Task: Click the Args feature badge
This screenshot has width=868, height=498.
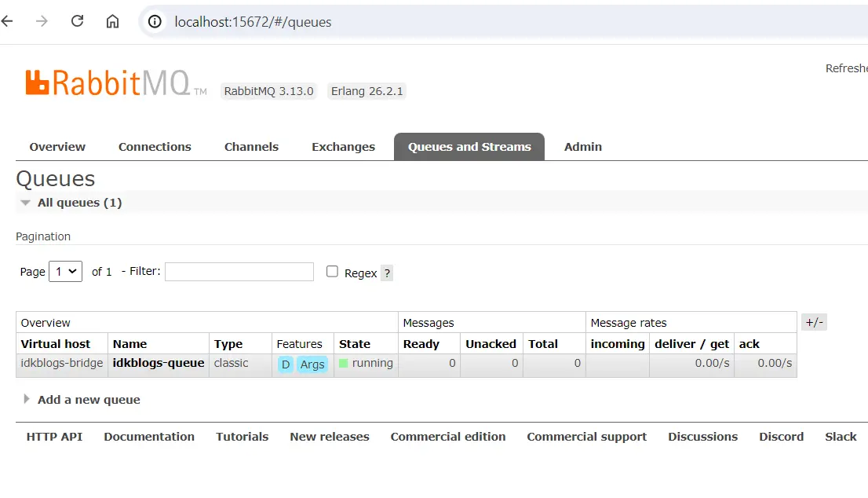Action: tap(312, 364)
